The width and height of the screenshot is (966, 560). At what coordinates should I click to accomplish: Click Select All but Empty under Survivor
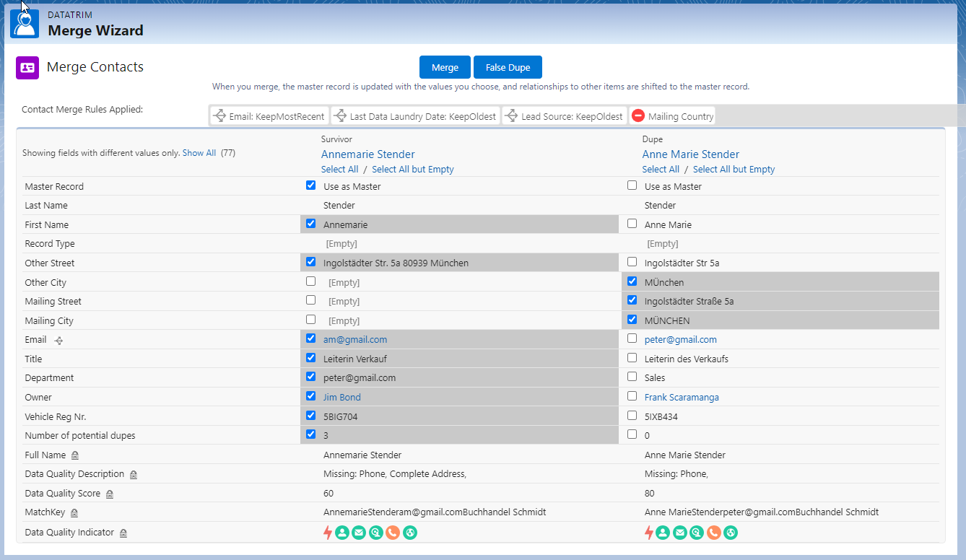[413, 170]
